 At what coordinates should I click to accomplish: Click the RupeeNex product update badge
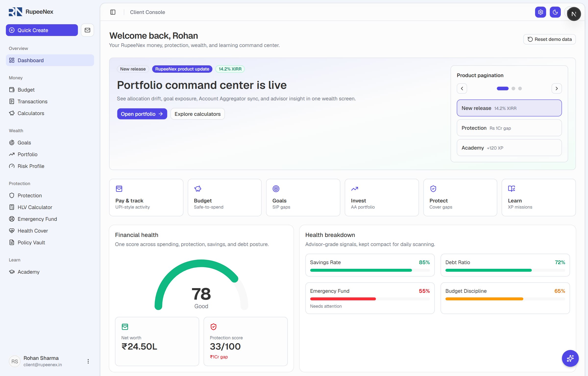point(182,69)
